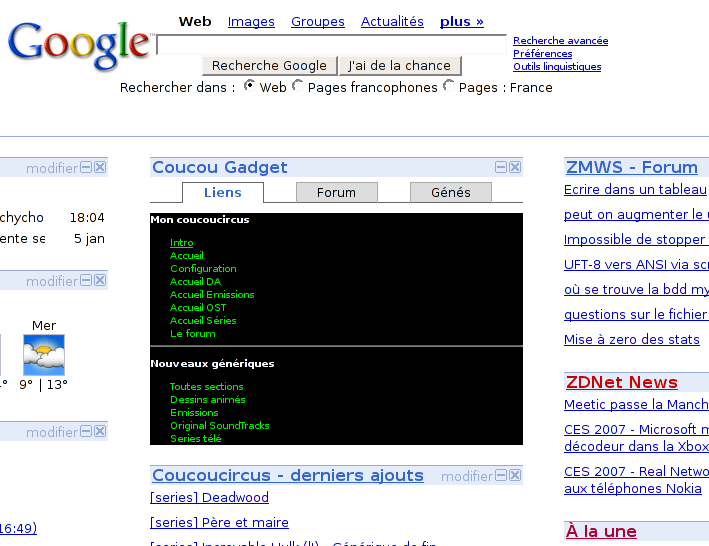Close the Coucoucircus derniers ajouts gadget
The height and width of the screenshot is (546, 709).
click(515, 475)
